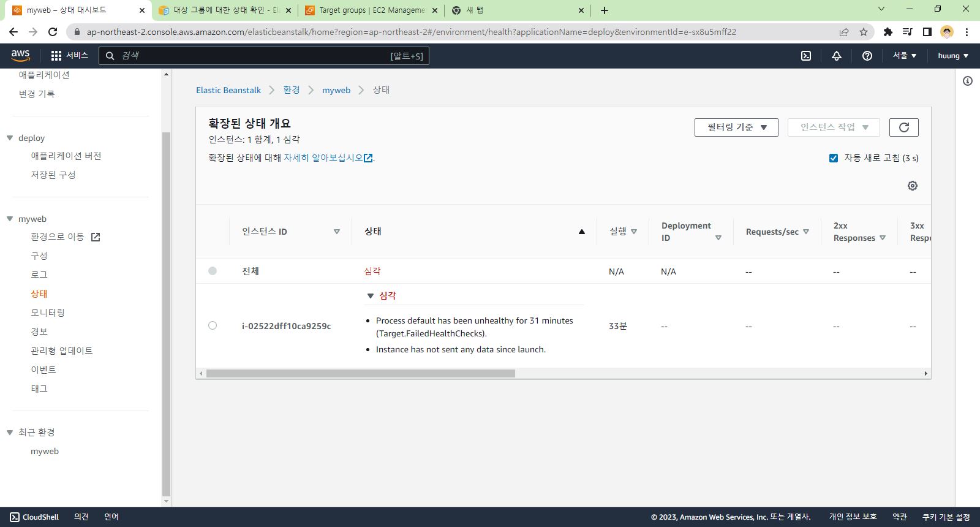Open the browser side panel icon
980x527 pixels.
pyautogui.click(x=927, y=32)
